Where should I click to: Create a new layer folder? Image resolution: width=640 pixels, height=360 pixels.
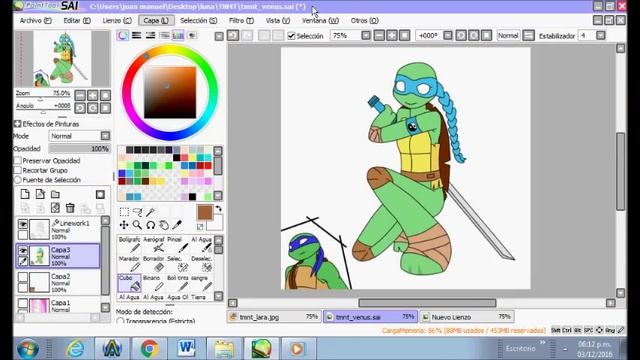(55, 194)
